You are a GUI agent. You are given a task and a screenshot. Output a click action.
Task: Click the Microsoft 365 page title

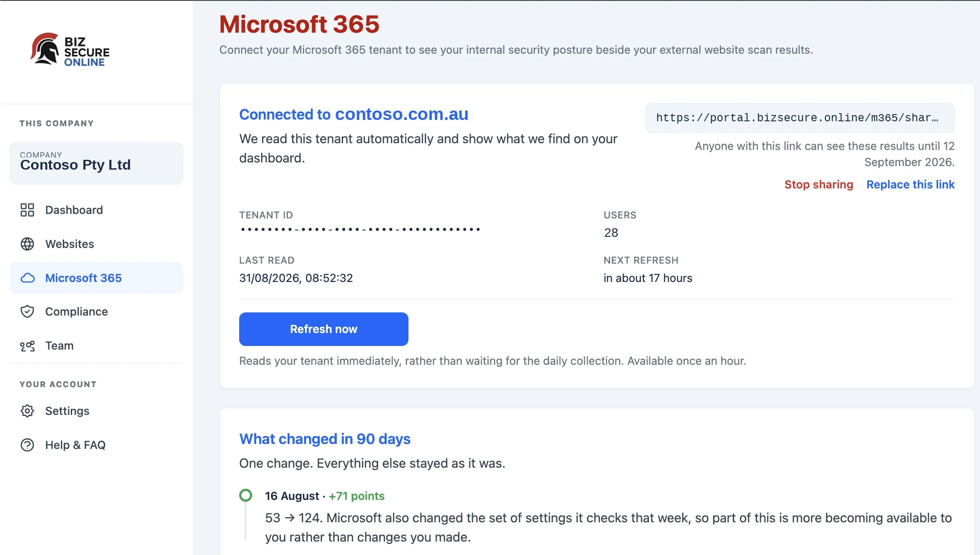point(299,24)
